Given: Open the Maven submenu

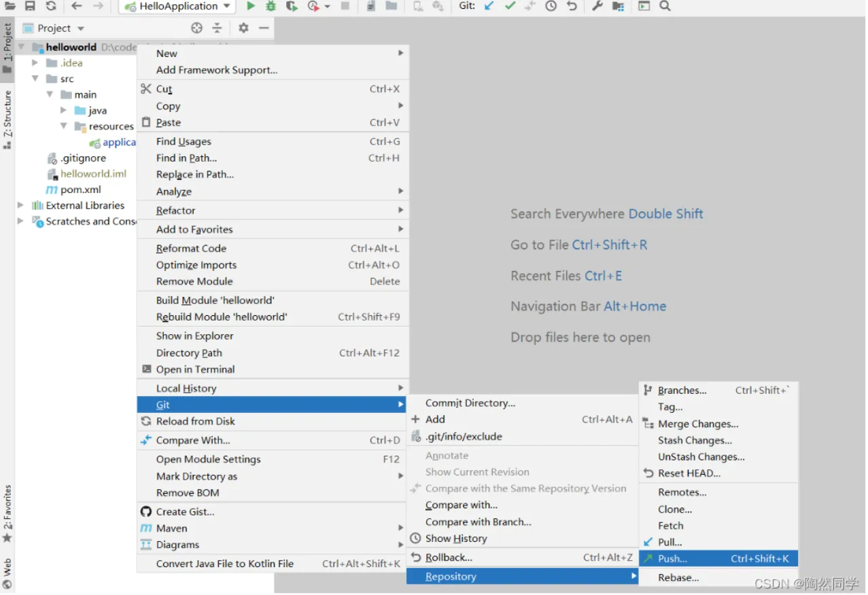Looking at the screenshot, I should point(273,528).
